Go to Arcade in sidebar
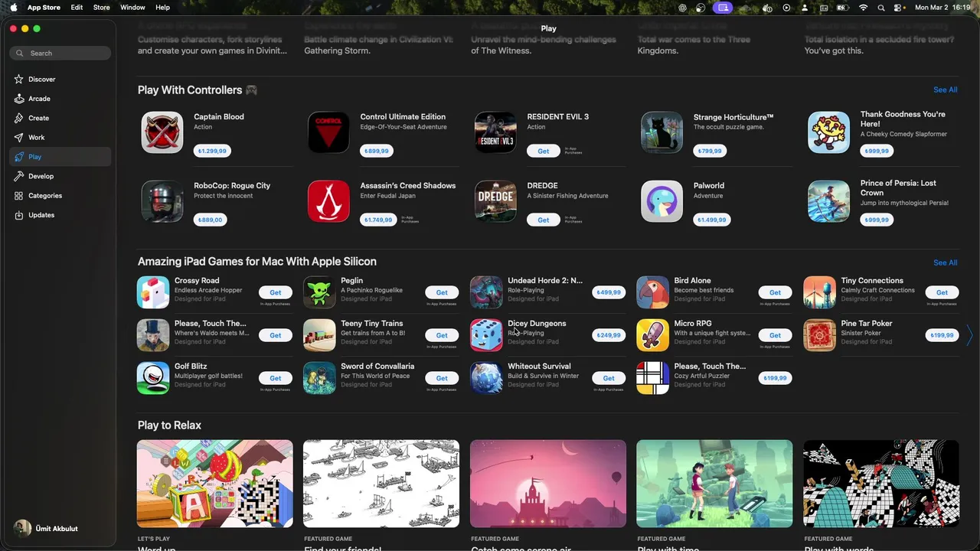Image resolution: width=980 pixels, height=551 pixels. click(60, 99)
